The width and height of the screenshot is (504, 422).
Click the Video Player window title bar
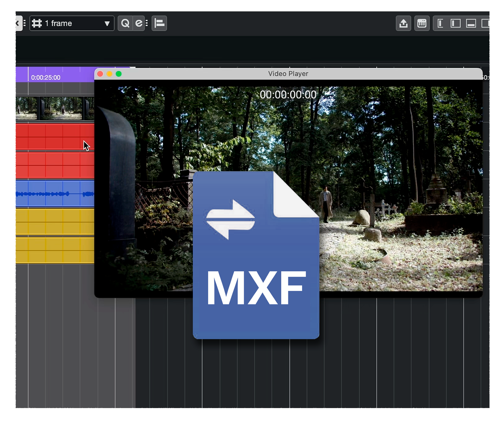pos(288,74)
